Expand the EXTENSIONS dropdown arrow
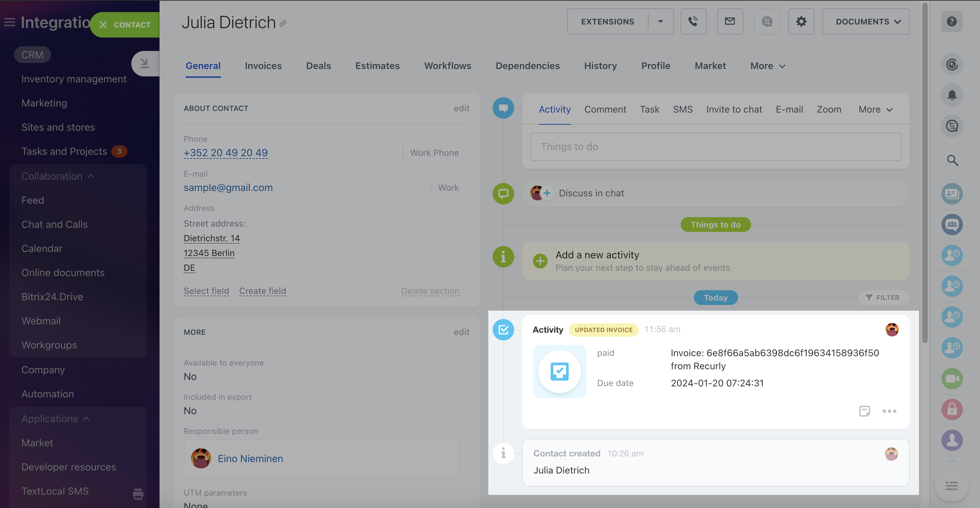Viewport: 980px width, 508px height. click(661, 22)
